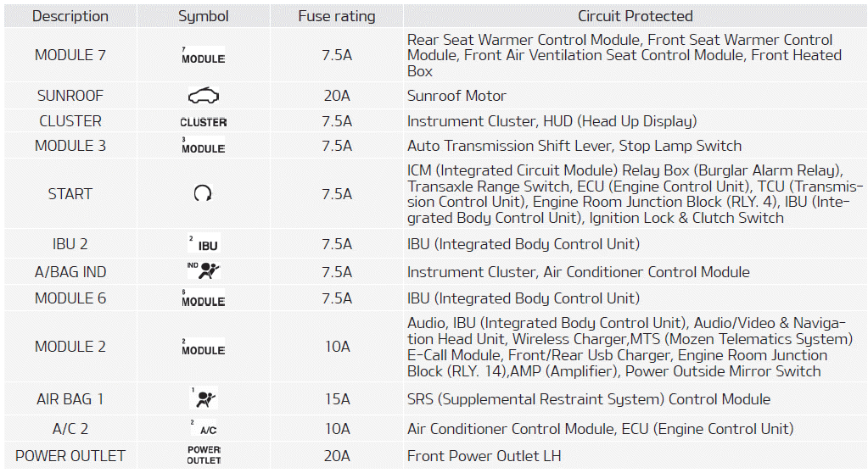
Task: Click the MODULE 3 fuse symbol
Action: 204,146
